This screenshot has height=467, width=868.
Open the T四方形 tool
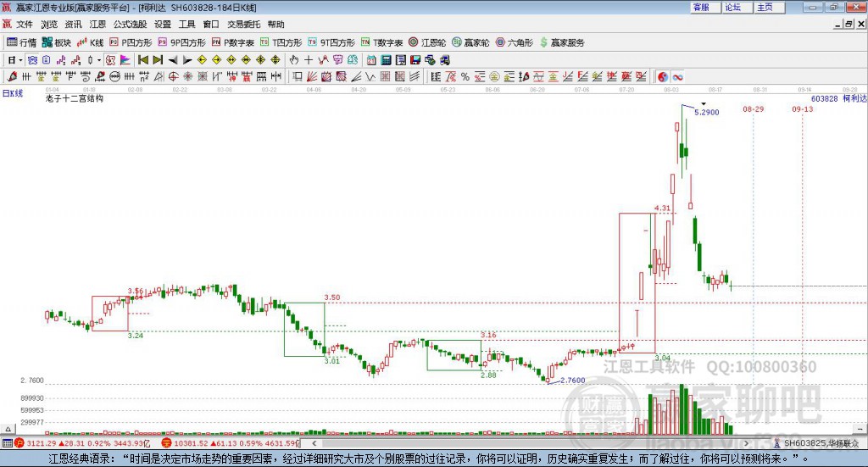click(281, 42)
